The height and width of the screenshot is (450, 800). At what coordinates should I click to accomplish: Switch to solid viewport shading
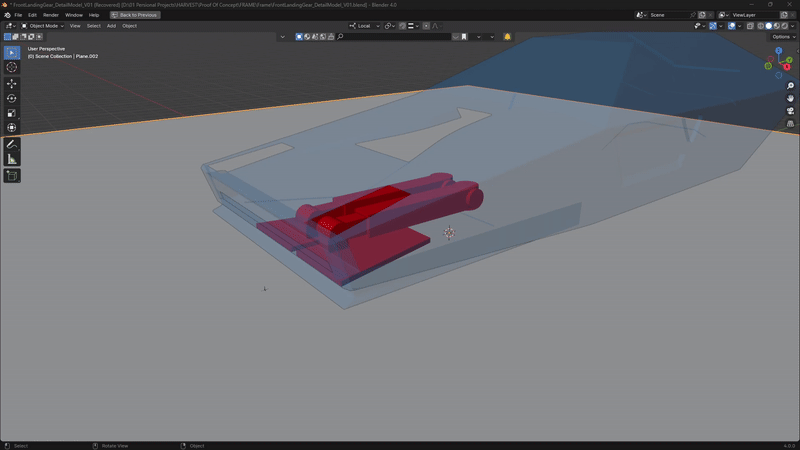pos(769,26)
